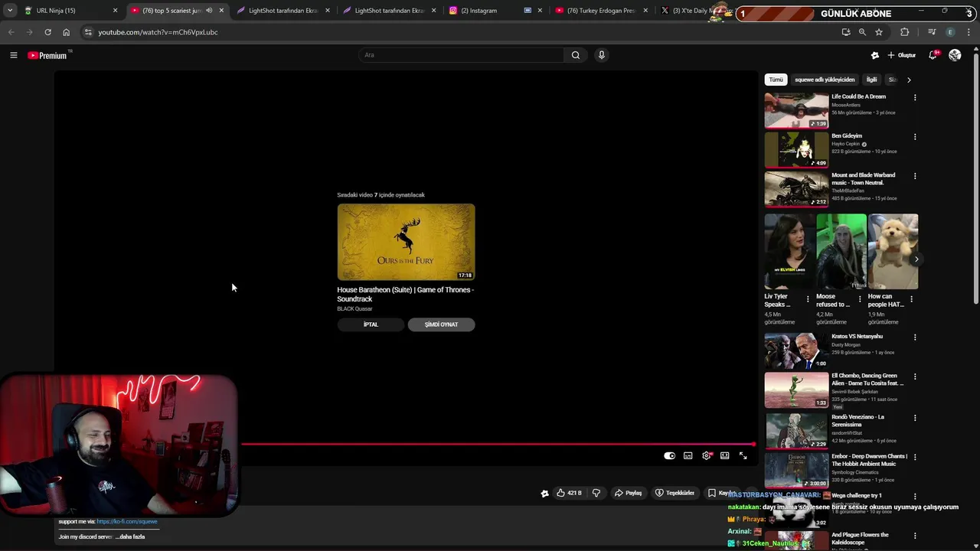Image resolution: width=980 pixels, height=551 pixels.
Task: Mute the top 5 scariest tab audio icon
Action: 208,11
